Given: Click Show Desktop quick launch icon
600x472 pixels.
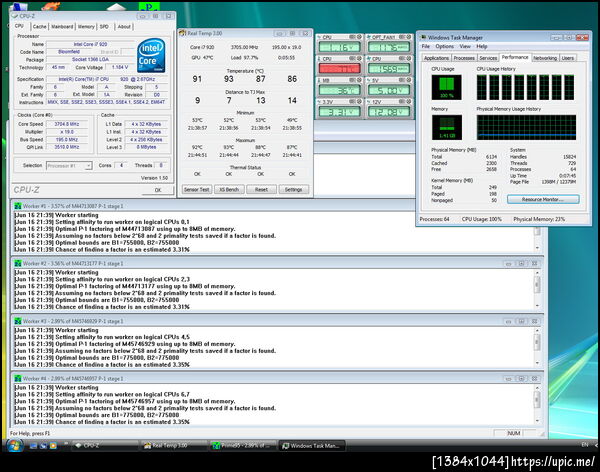Looking at the screenshot, I should [x=33, y=446].
